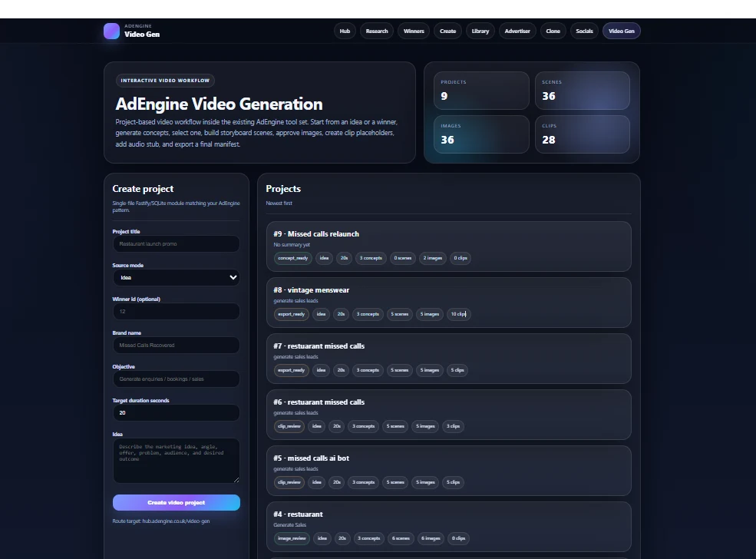This screenshot has width=756, height=559.
Task: Click the '0 scenes' tag on project #9
Action: click(403, 258)
